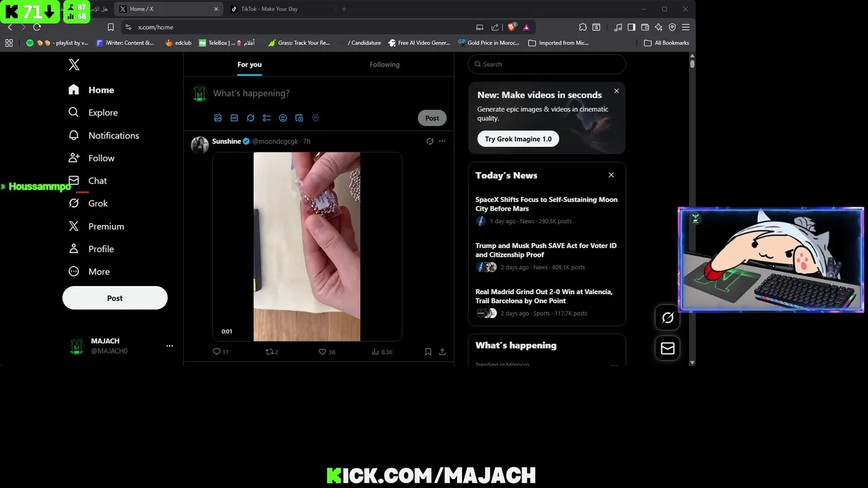Switch to the For you tab
Image resolution: width=868 pixels, height=488 pixels.
(250, 64)
